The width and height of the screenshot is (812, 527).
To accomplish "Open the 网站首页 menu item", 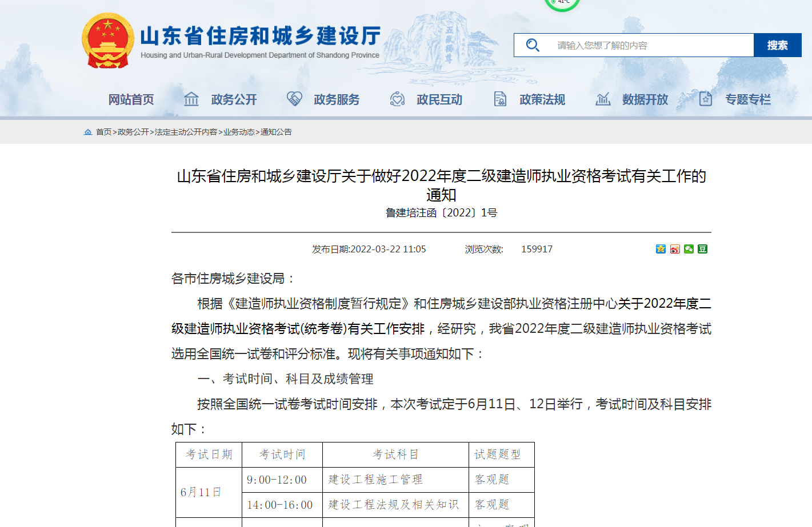I will point(131,100).
